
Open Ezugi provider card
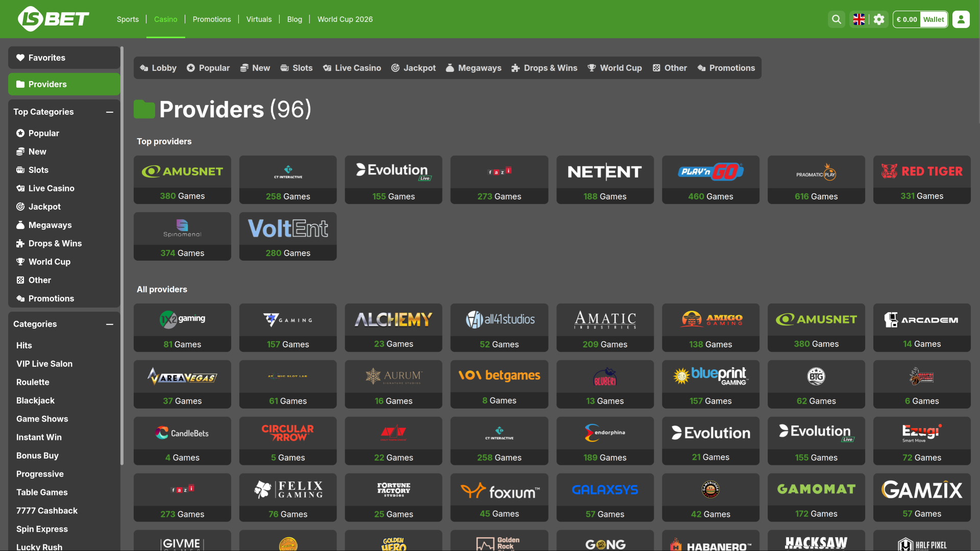(x=922, y=441)
